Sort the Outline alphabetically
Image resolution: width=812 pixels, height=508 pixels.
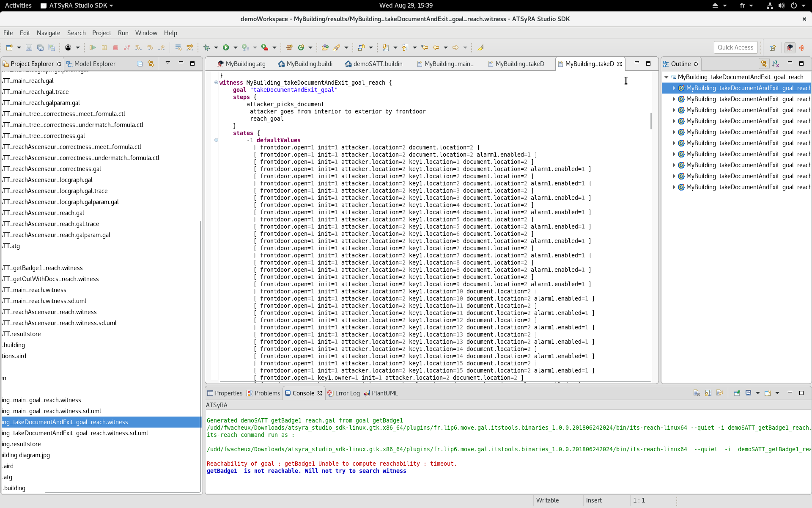click(776, 64)
